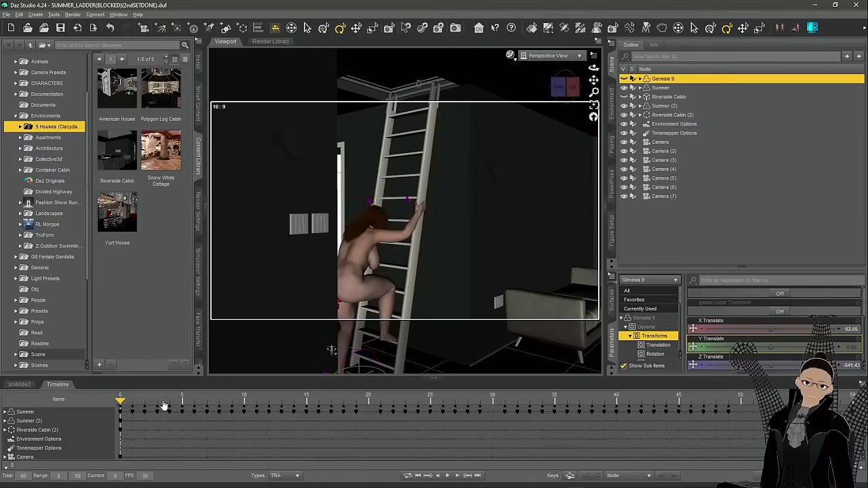
Task: Adjust the X Translate slider
Action: coord(770,329)
